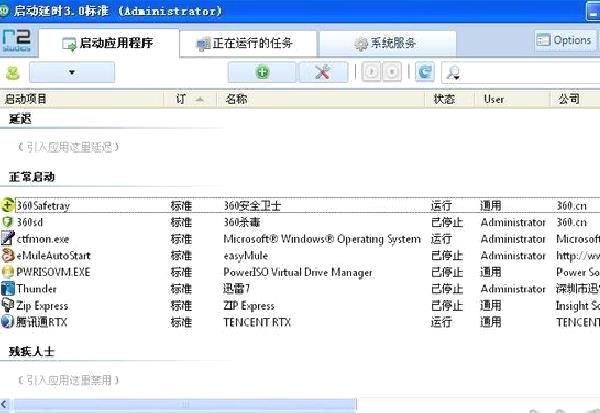Click the scrollbar left arrow
This screenshot has height=413, width=600.
pyautogui.click(x=5, y=405)
